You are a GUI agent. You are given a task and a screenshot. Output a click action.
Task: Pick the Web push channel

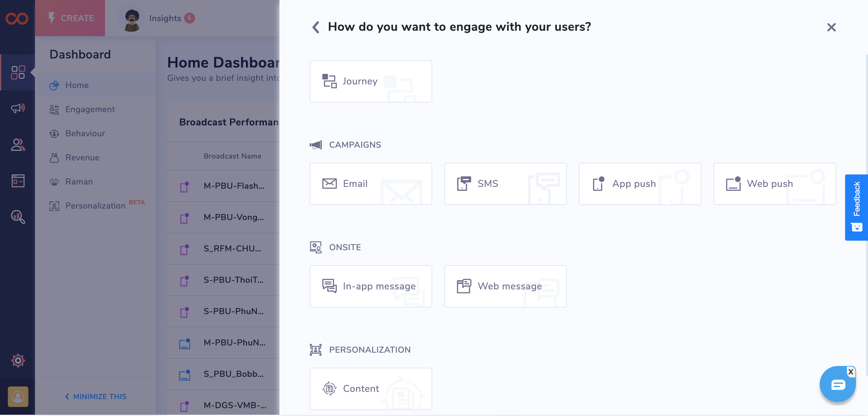click(x=774, y=184)
